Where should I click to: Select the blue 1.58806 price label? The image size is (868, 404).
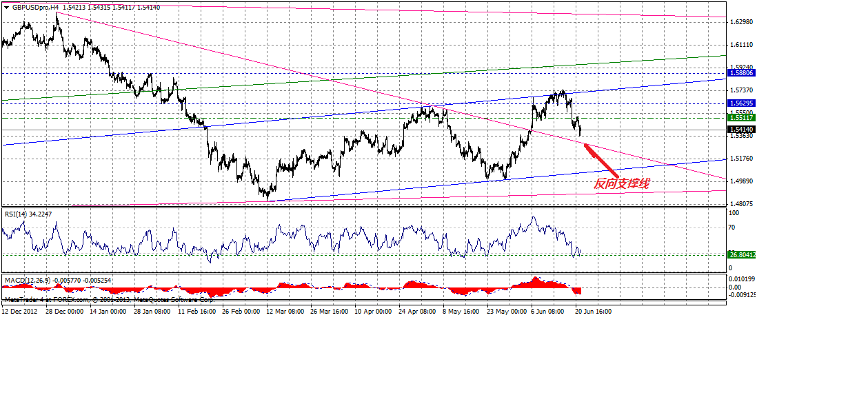click(x=742, y=72)
